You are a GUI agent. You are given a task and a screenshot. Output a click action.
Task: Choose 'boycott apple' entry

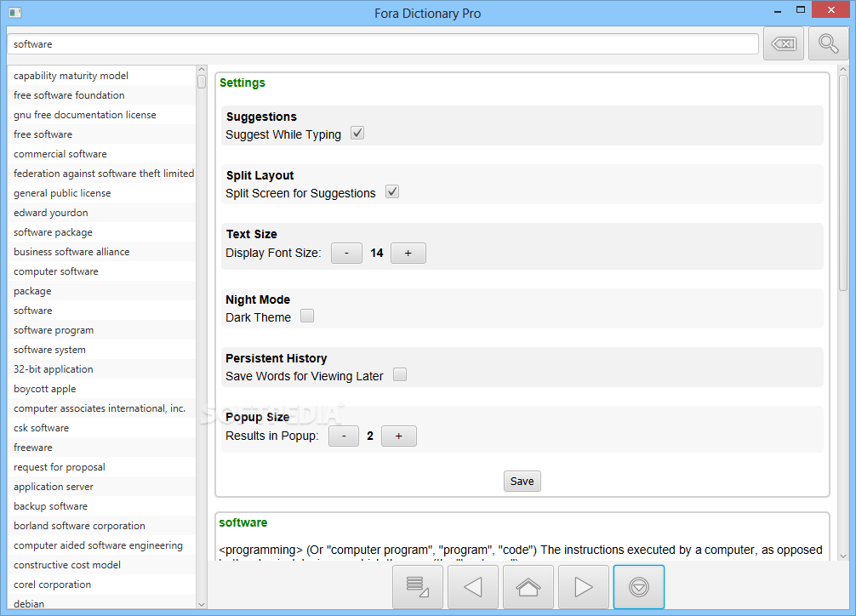(101, 389)
